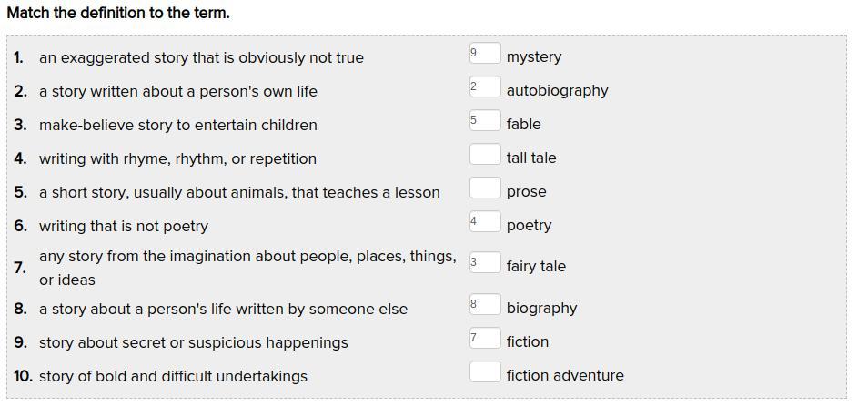Viewport: 868px width, 417px height.
Task: Click the answer box beside mystery
Action: point(485,54)
